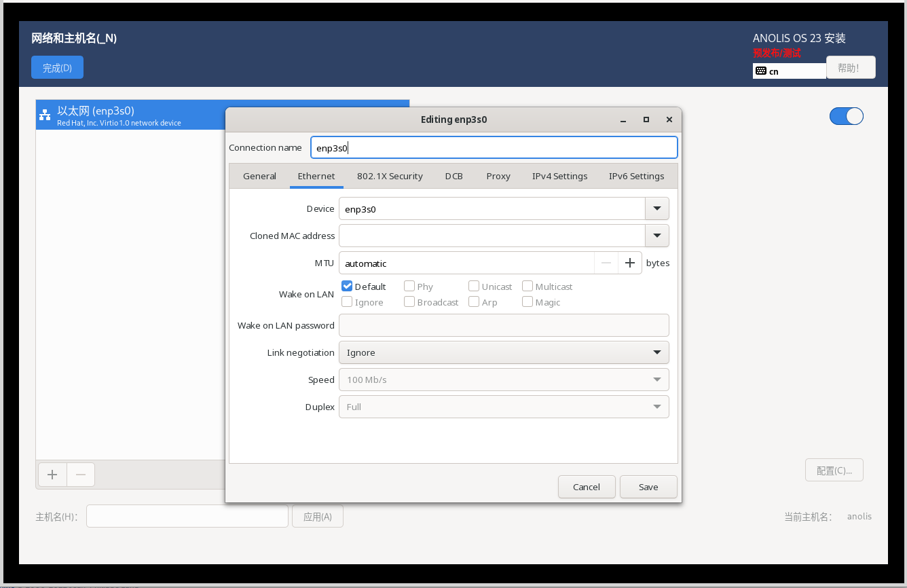Select the Ethernet enp3s0 network device entry
The image size is (907, 588).
tap(130, 115)
